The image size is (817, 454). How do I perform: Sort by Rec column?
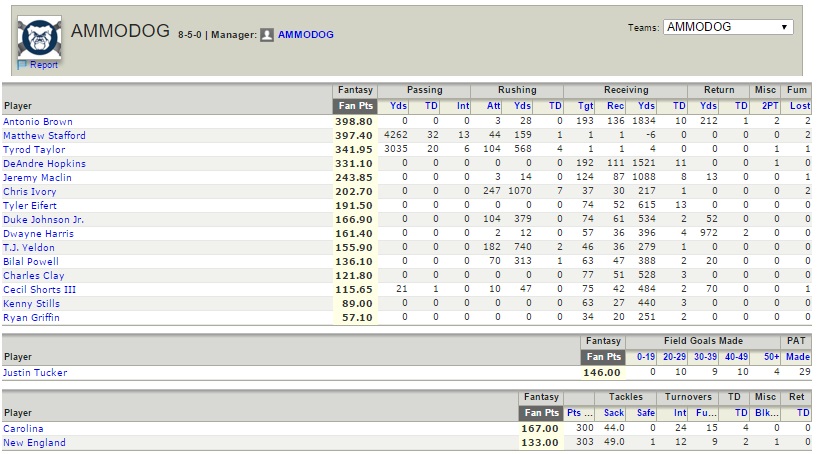615,106
